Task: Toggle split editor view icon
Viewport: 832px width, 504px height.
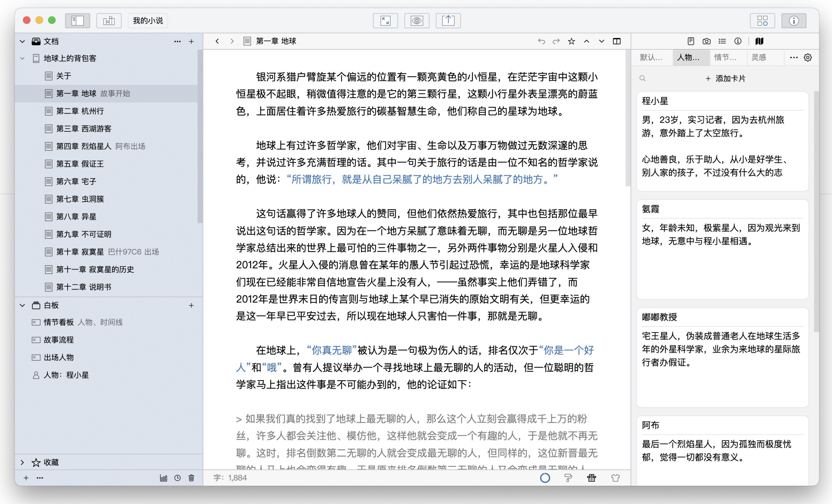Action: (617, 41)
